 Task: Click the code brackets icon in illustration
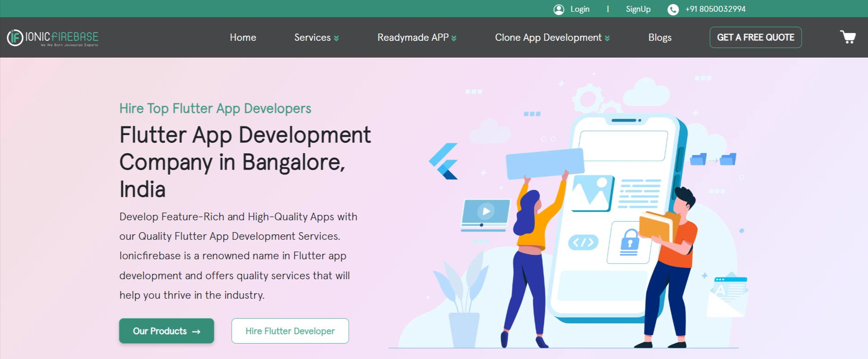pyautogui.click(x=583, y=243)
